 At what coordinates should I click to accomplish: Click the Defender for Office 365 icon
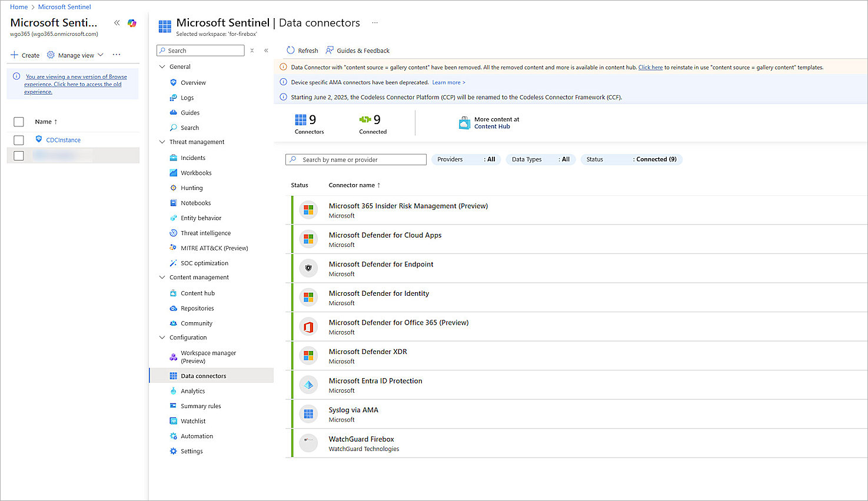tap(308, 327)
